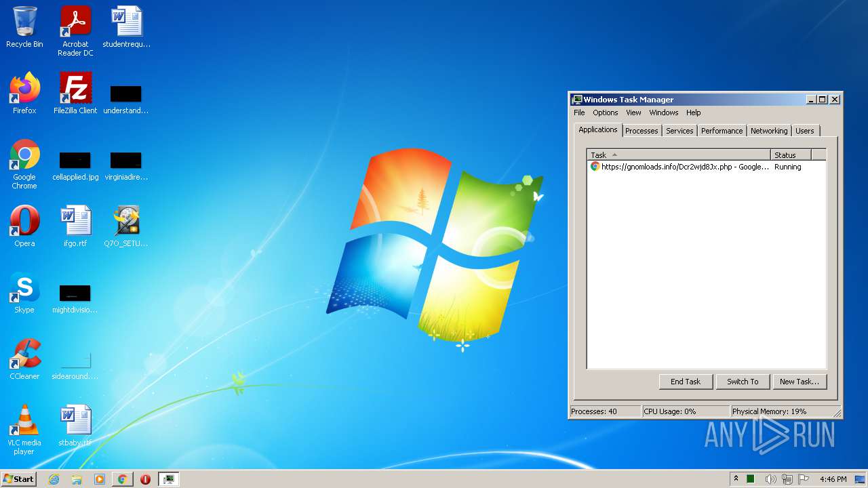Open the File menu in Task Manager

(579, 113)
